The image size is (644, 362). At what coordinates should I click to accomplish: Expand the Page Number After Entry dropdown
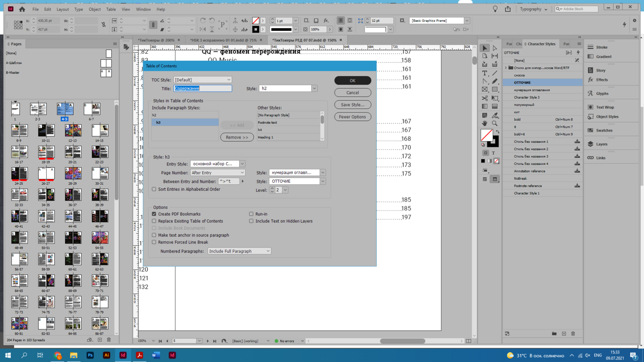click(x=217, y=173)
